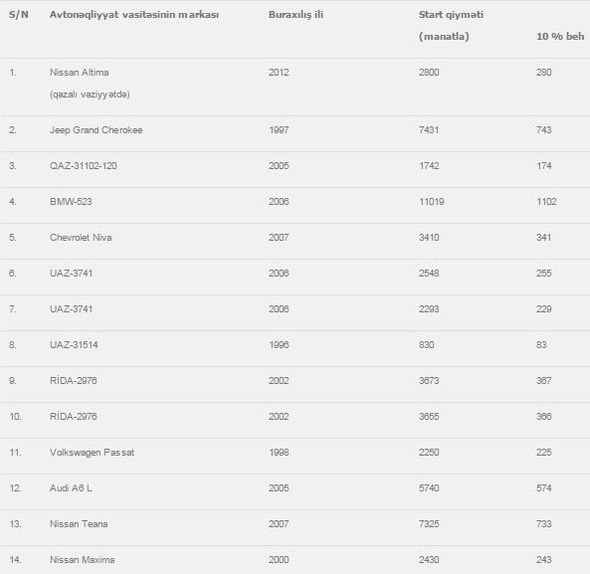
Task: Click the 1102 deposit value
Action: [x=546, y=202]
